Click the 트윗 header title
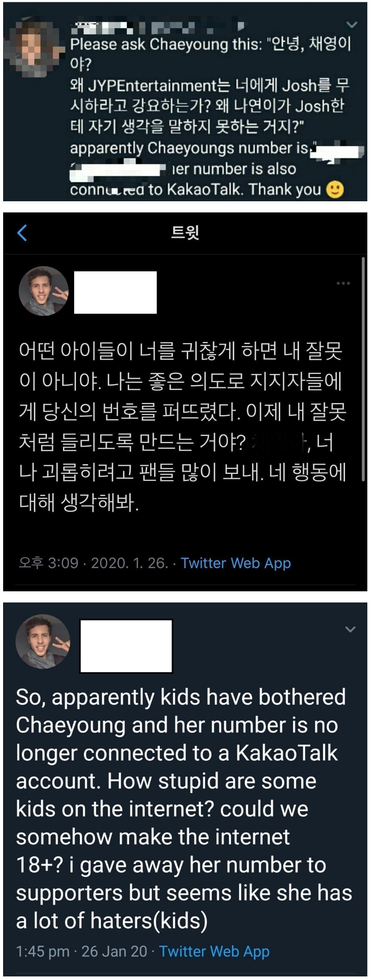Screen dimensions: 370x980 185,233
